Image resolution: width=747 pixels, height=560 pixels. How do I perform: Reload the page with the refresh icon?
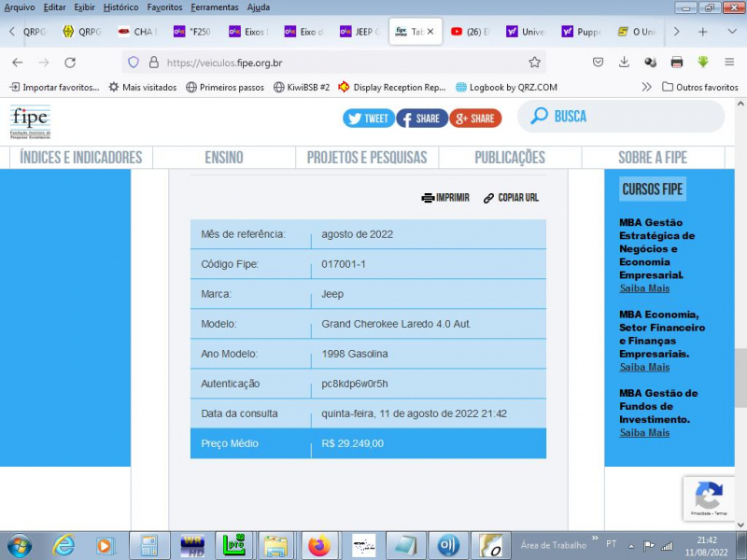click(x=70, y=63)
